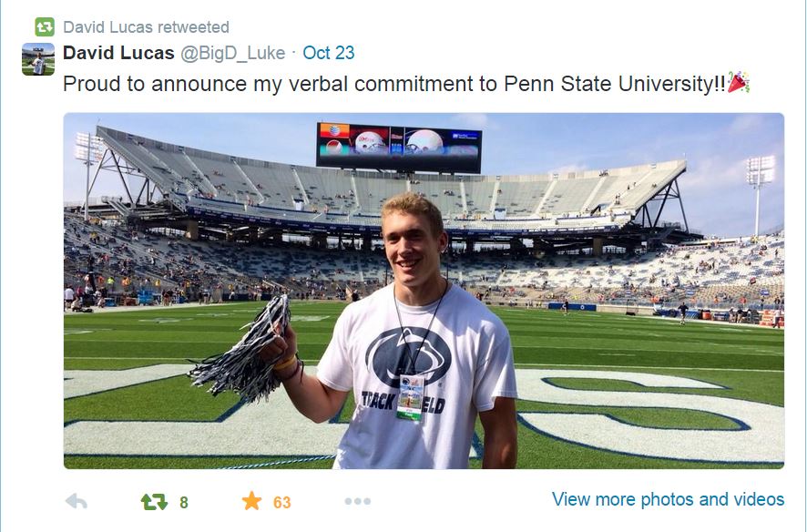Click the @BigD_Luke handle

coord(233,53)
